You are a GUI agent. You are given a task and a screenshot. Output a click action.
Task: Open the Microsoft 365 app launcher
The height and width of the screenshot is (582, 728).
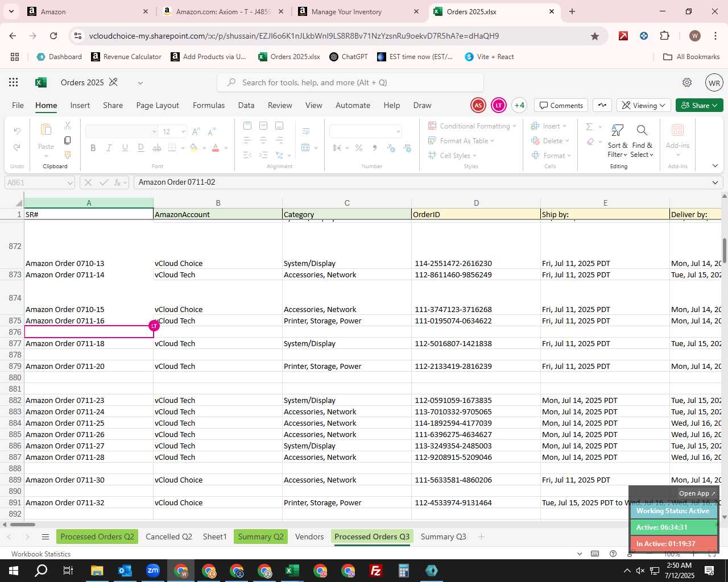coord(14,82)
